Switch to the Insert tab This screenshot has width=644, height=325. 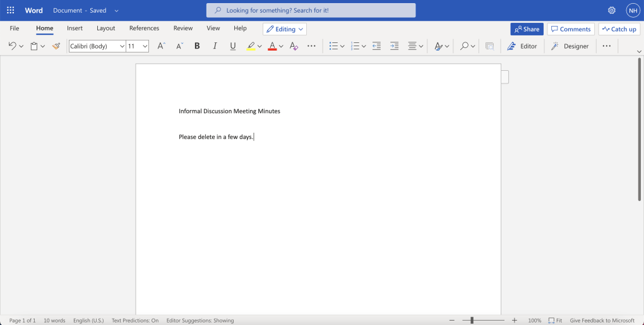point(75,28)
